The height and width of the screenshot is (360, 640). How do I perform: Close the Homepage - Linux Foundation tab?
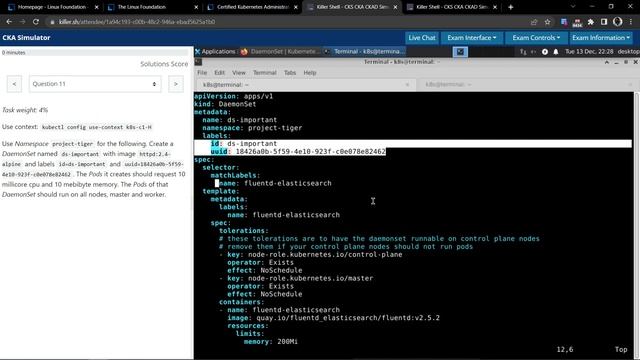click(97, 7)
